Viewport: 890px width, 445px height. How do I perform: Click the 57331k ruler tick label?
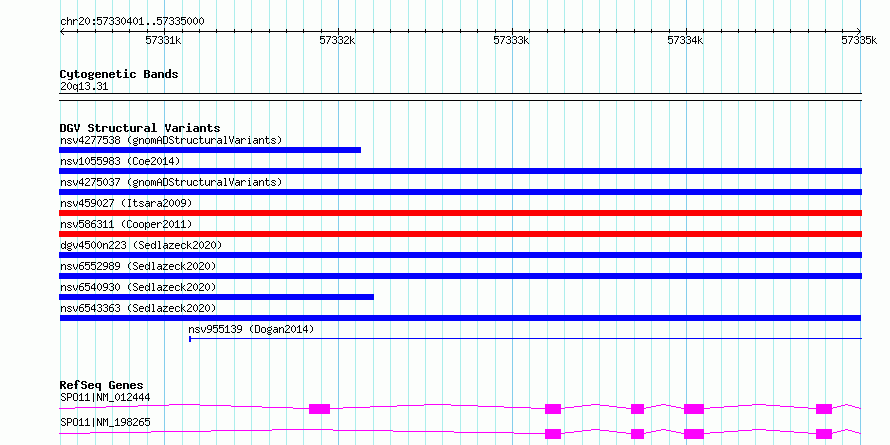[x=163, y=40]
